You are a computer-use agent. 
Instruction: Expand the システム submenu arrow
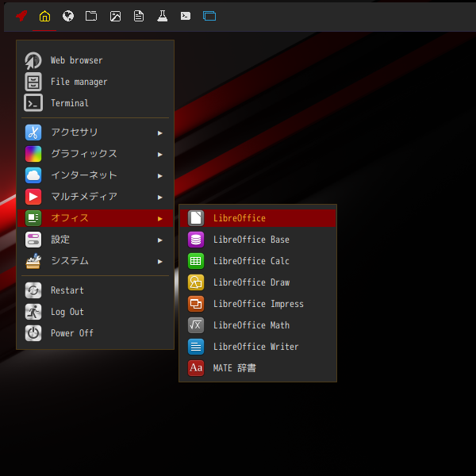point(160,261)
